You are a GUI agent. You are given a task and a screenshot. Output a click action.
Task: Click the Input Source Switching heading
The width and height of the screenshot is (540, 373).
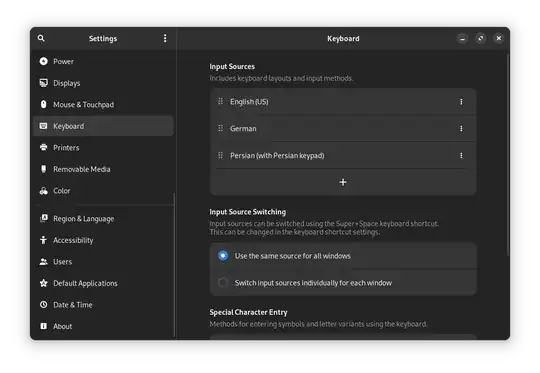pyautogui.click(x=248, y=212)
